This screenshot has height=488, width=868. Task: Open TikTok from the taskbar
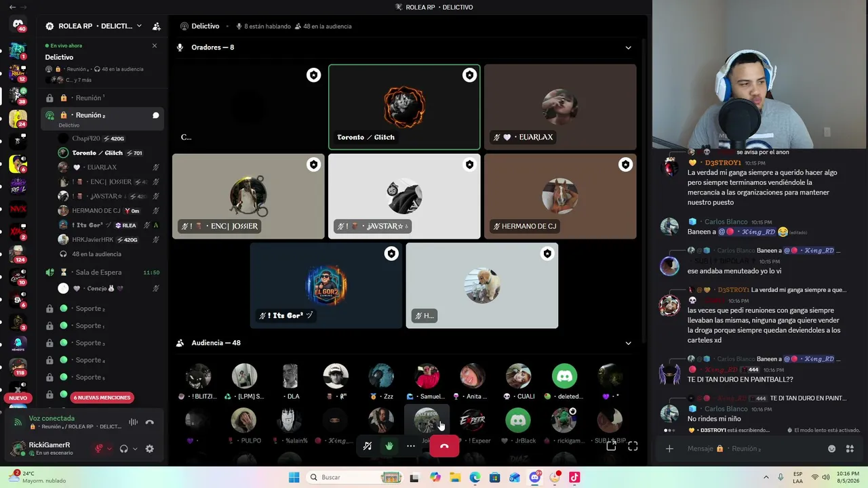click(574, 477)
